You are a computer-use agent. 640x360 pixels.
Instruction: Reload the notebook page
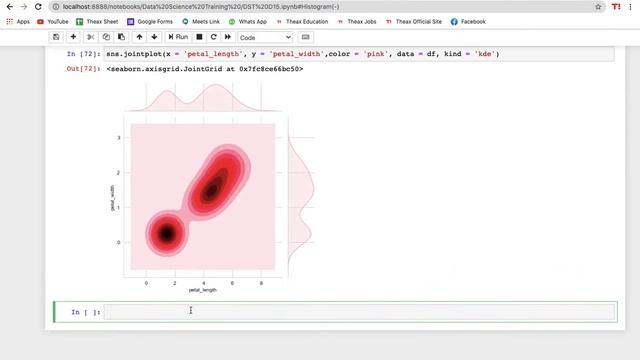(x=38, y=7)
